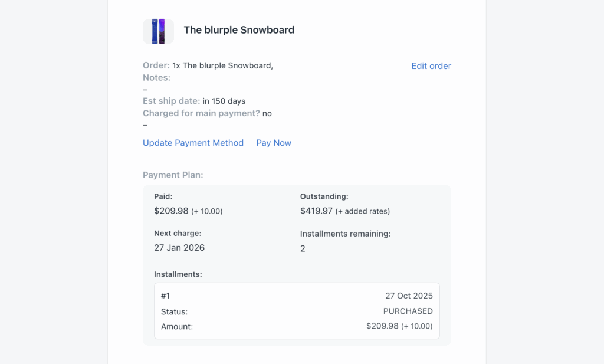Open the Edit order link
Image resolution: width=604 pixels, height=364 pixels.
[x=431, y=65]
